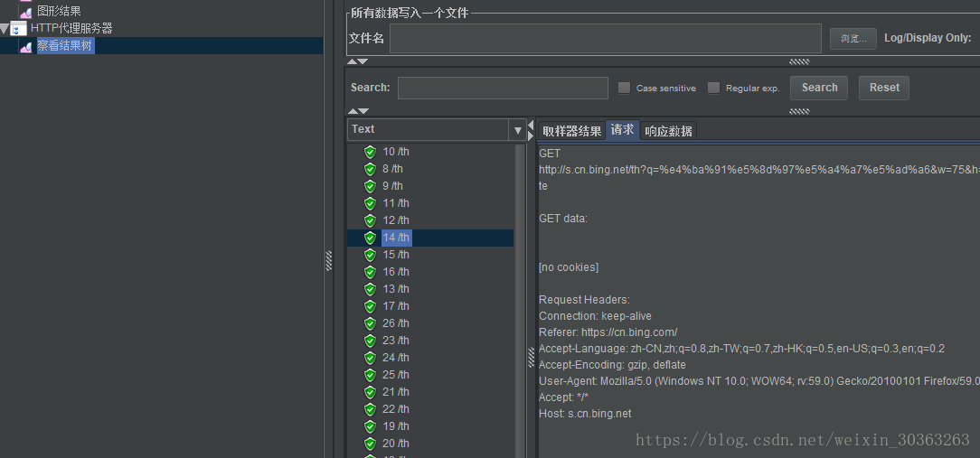The width and height of the screenshot is (980, 458).
Task: Click the Search text input field
Action: pyautogui.click(x=503, y=89)
